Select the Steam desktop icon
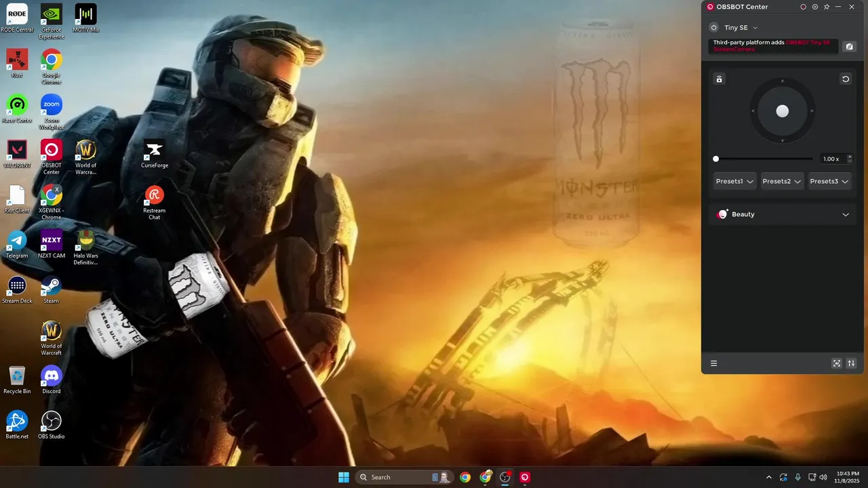868x488 pixels. (52, 289)
